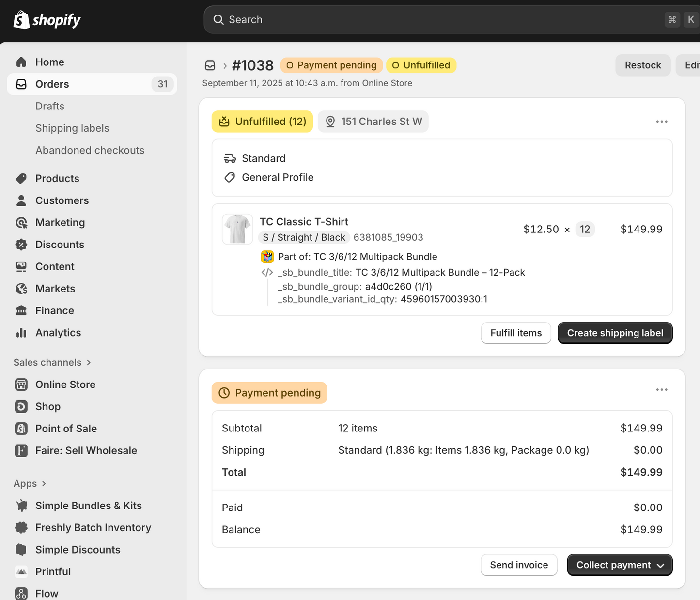Image resolution: width=700 pixels, height=600 pixels.
Task: Open the TC Classic T-Shirt thumbnail
Action: [x=237, y=229]
